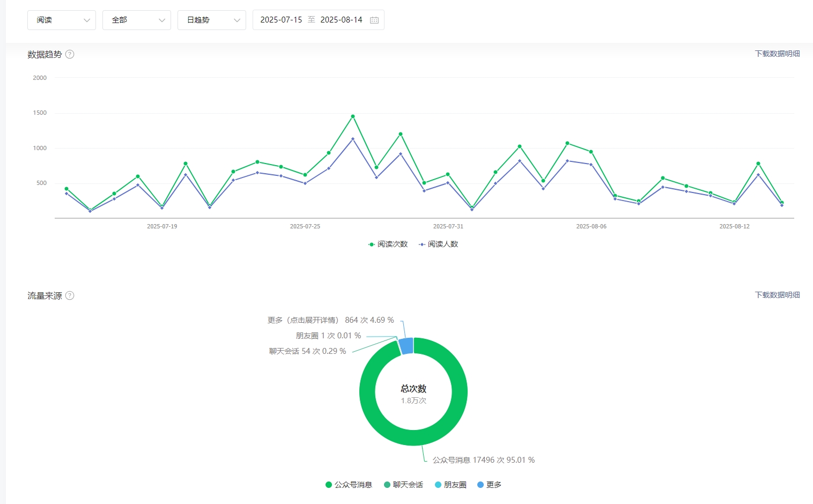Click x-axis label 2025-08-06
The width and height of the screenshot is (813, 504).
tap(592, 226)
